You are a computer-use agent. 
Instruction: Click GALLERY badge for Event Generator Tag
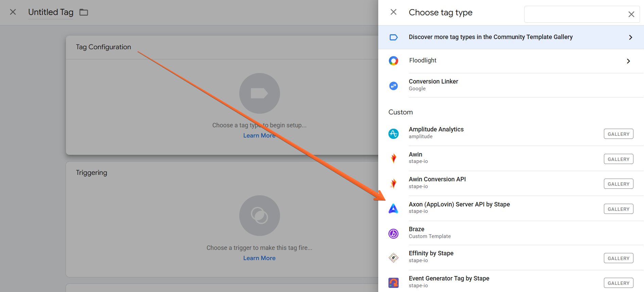[619, 283]
